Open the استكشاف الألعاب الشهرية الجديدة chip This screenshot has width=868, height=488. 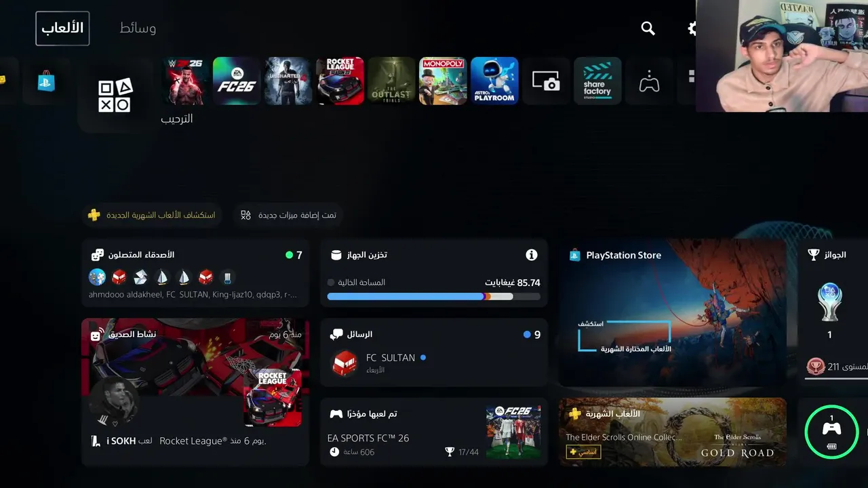152,215
